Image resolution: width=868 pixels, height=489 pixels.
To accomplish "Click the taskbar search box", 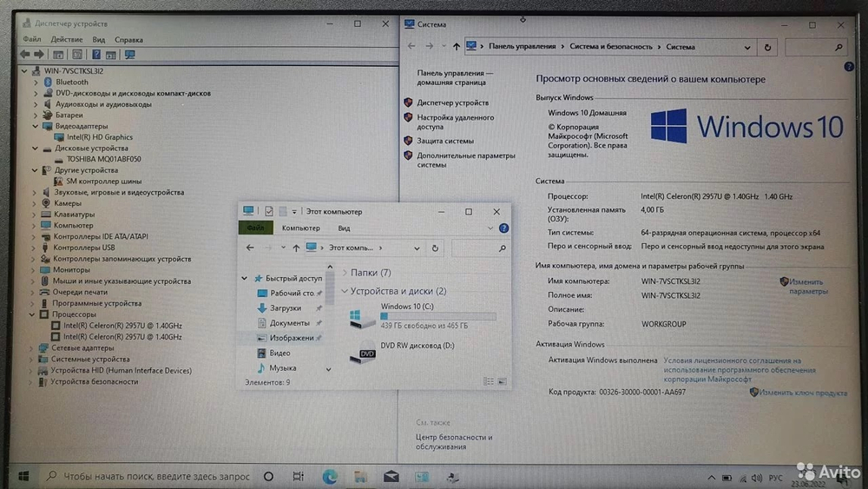I will (148, 476).
